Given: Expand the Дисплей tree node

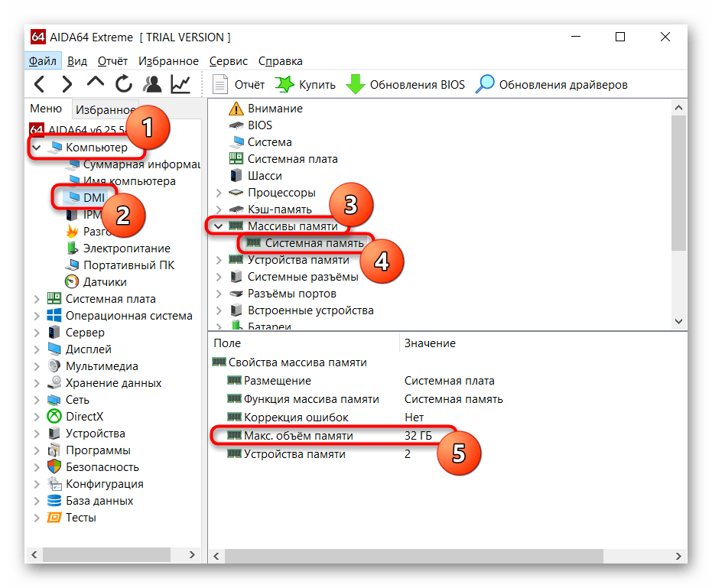Looking at the screenshot, I should tap(37, 349).
